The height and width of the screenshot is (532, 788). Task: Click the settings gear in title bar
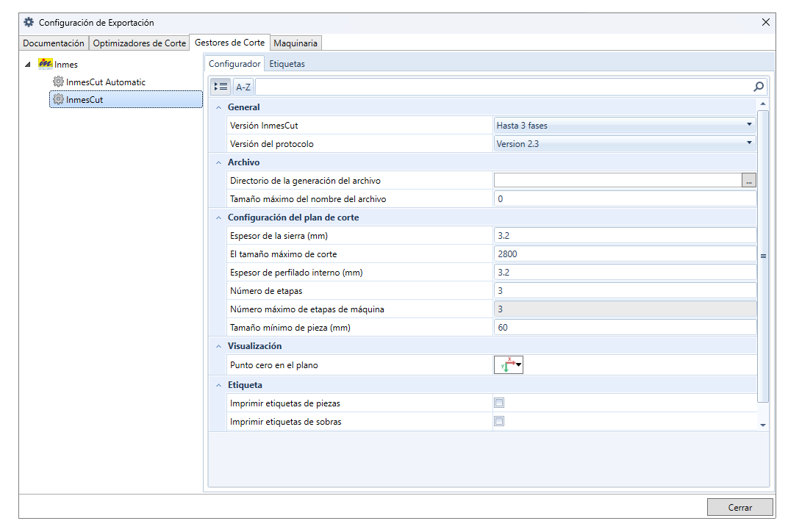29,22
